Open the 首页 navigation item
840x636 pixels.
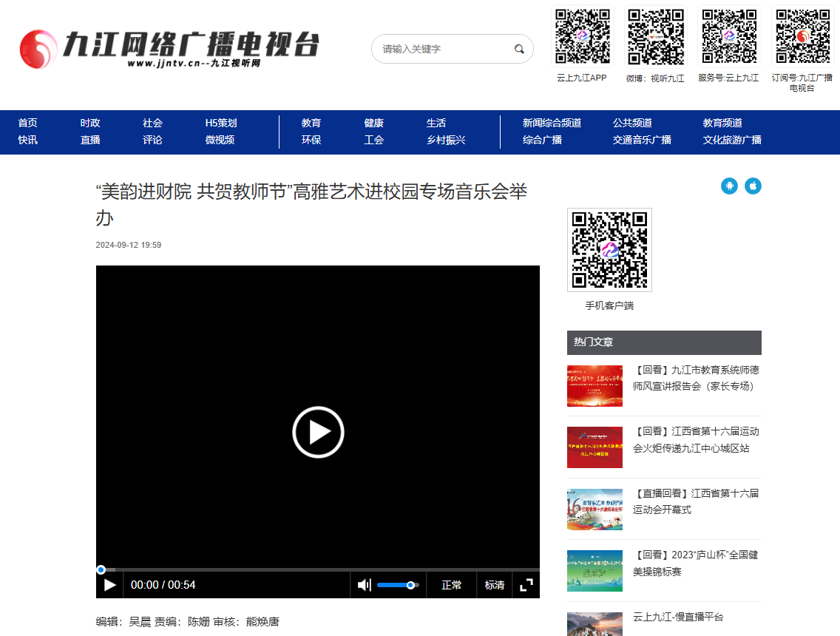pyautogui.click(x=28, y=123)
